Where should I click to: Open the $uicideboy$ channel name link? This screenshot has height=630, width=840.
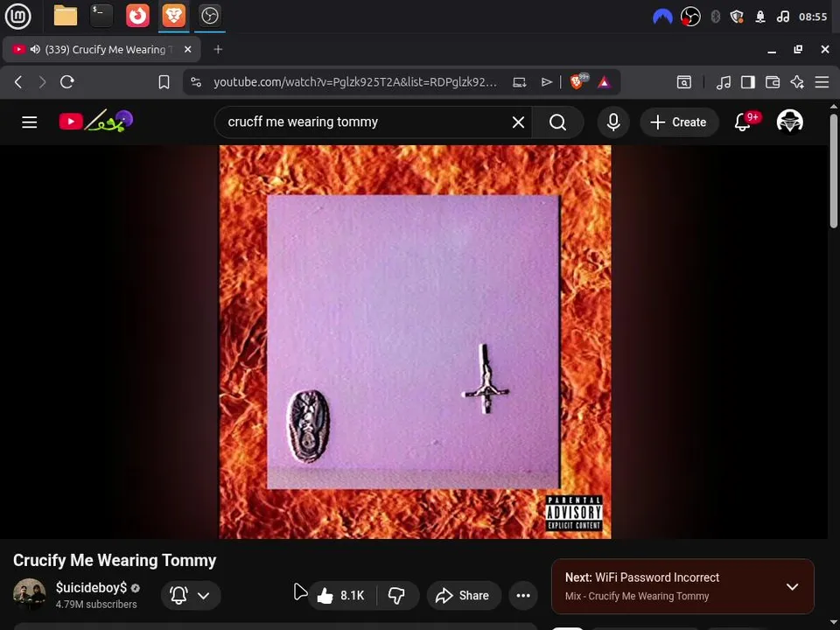click(91, 588)
